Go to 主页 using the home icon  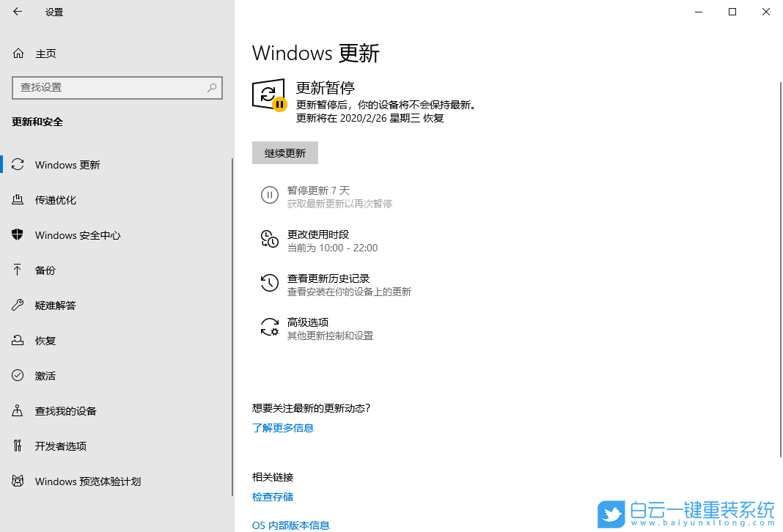tap(16, 53)
